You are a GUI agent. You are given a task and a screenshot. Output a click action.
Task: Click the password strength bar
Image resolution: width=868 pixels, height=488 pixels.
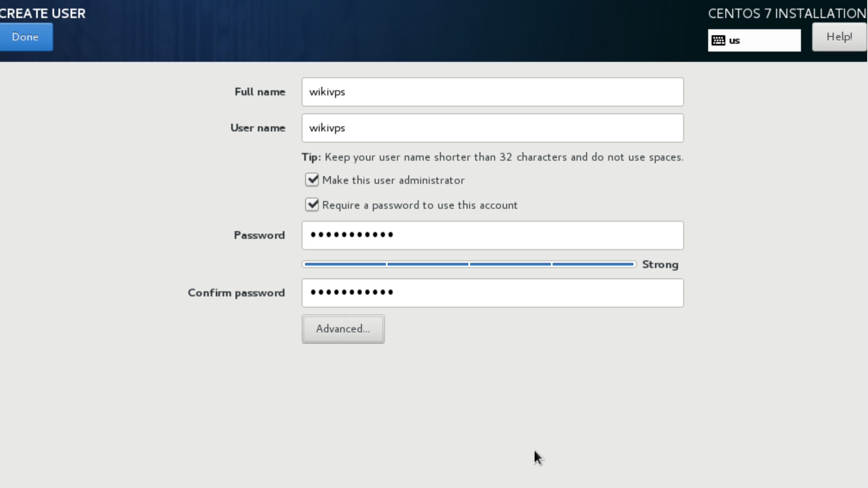(469, 264)
